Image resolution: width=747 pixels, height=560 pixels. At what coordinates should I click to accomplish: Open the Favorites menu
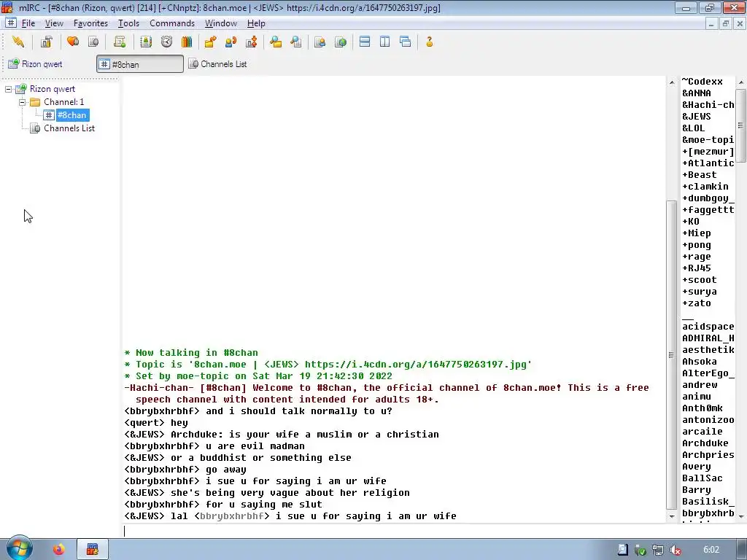[90, 23]
